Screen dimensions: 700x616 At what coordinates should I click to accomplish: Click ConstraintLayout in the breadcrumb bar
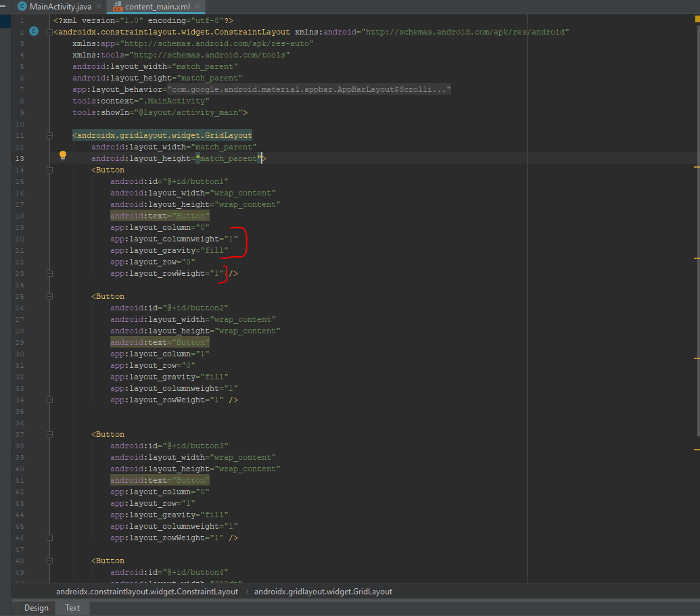[147, 592]
